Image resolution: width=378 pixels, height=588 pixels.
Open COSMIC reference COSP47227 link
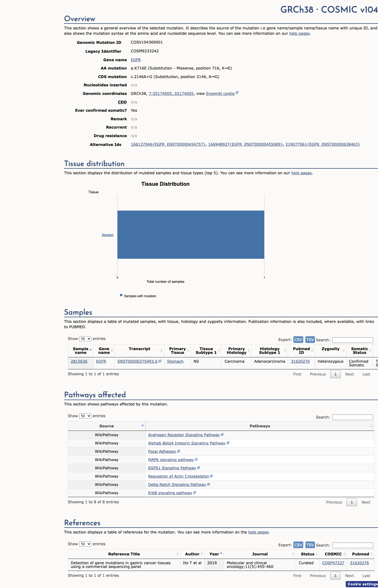tap(333, 563)
